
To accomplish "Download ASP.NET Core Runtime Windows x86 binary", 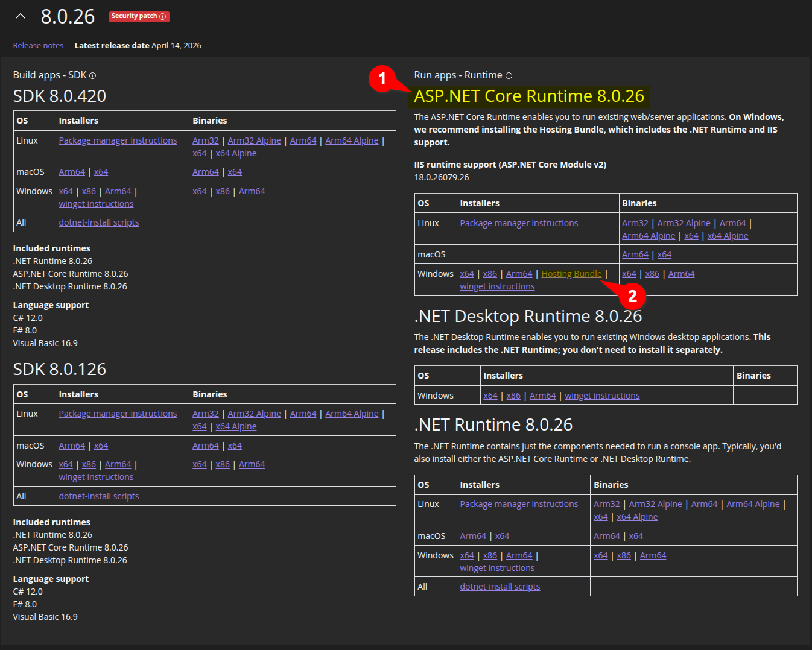I will (652, 274).
